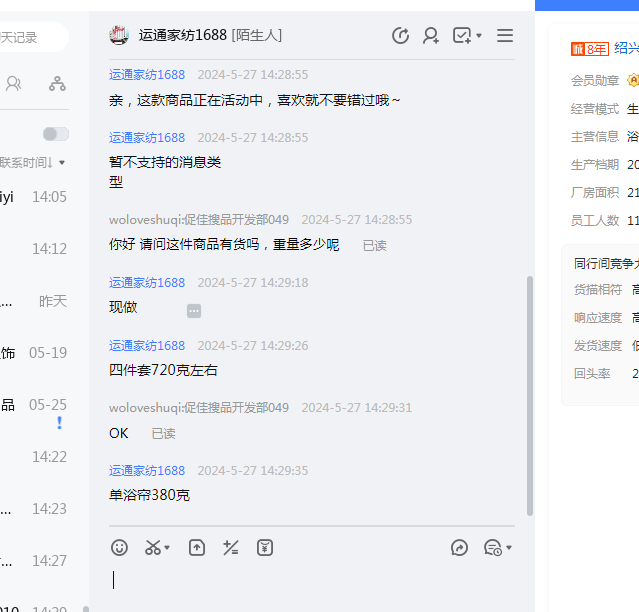Click sender name 运通家纺1688 on last message

click(x=147, y=470)
